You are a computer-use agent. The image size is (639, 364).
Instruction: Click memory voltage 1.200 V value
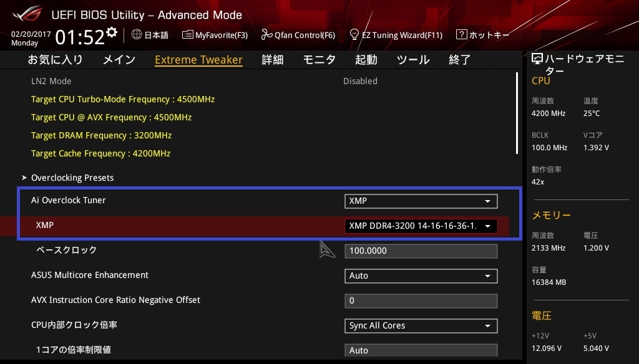pyautogui.click(x=596, y=248)
